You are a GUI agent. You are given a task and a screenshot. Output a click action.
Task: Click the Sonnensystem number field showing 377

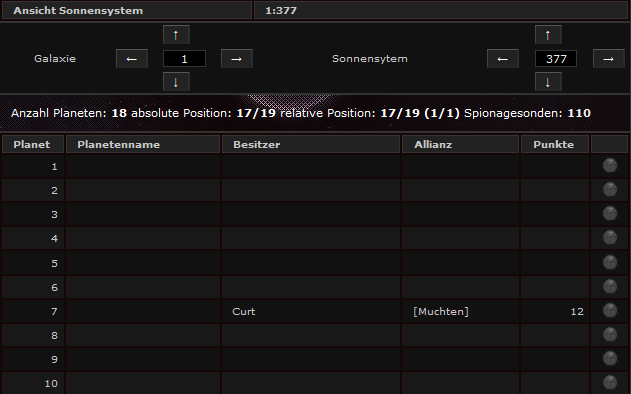click(x=556, y=59)
